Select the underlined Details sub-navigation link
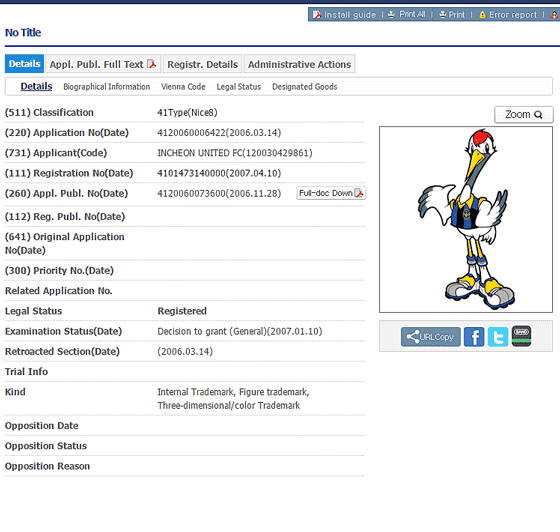Screen dimensions: 560x532 pyautogui.click(x=36, y=86)
